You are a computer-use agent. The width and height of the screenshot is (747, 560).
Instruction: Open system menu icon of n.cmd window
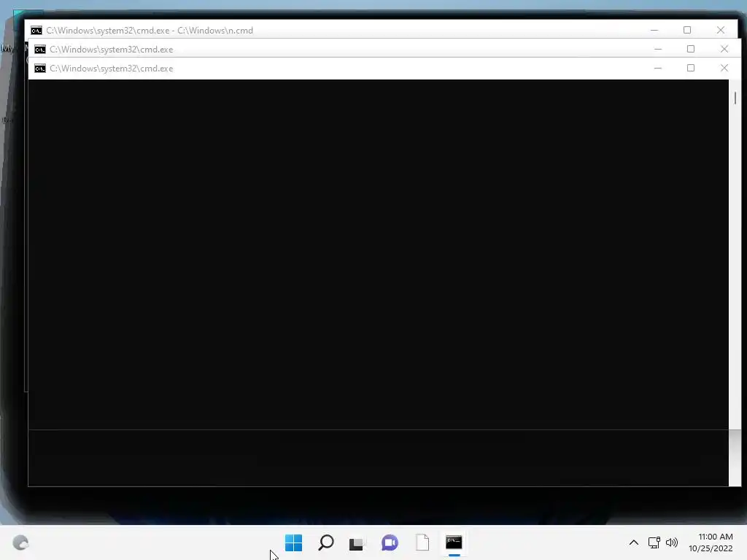[x=36, y=31]
